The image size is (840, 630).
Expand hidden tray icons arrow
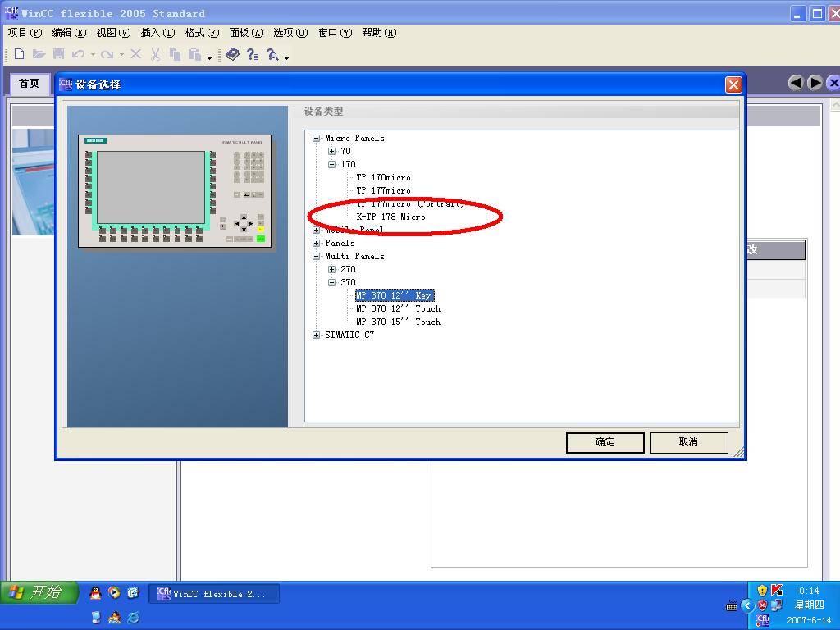pyautogui.click(x=747, y=606)
